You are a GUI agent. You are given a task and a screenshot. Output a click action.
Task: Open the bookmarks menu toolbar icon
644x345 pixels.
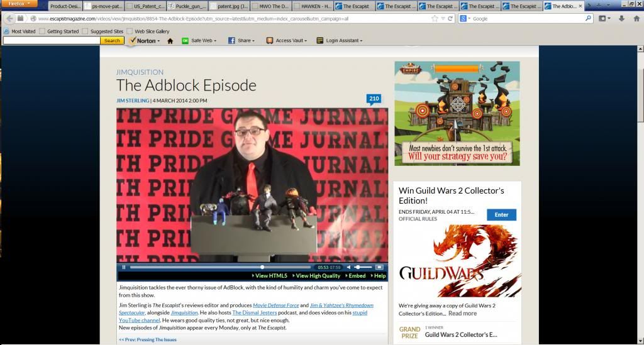602,18
